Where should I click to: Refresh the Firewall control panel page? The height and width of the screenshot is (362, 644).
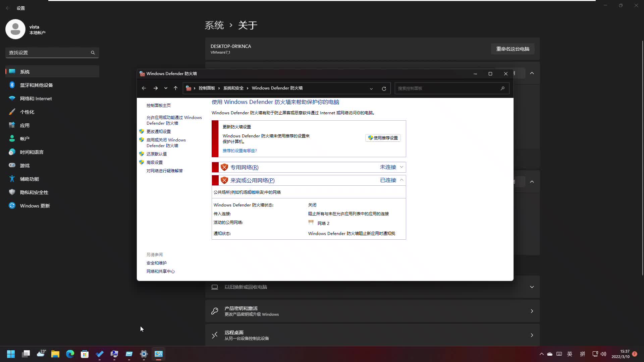384,88
